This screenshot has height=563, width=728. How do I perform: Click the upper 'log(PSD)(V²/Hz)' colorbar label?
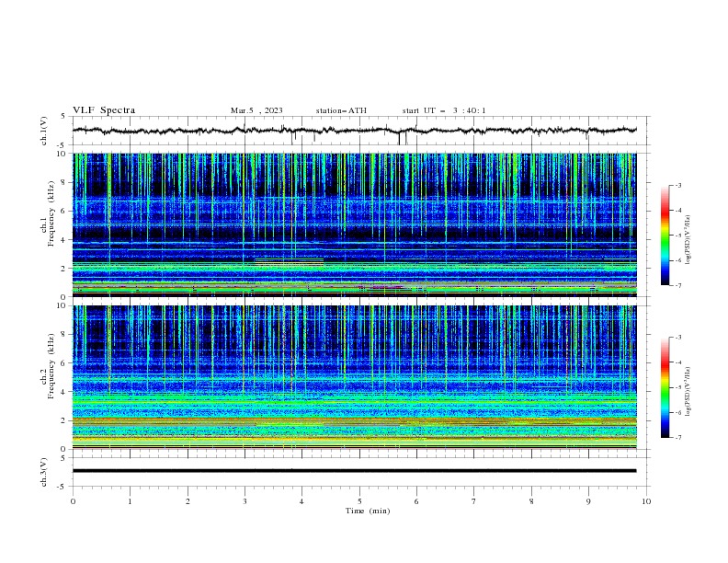pyautogui.click(x=688, y=240)
